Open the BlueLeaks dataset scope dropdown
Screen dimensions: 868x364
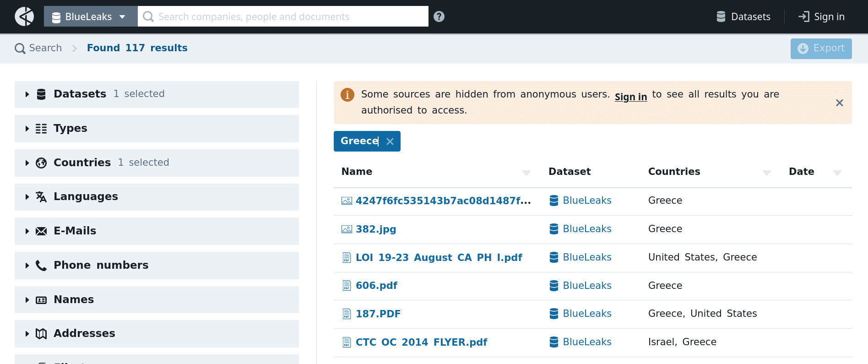coord(91,16)
